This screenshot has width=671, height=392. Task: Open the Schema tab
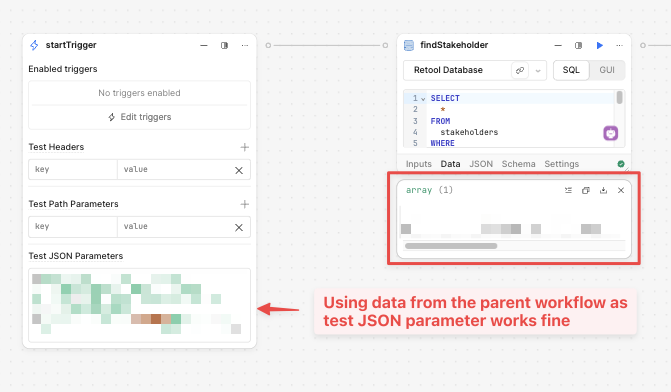tap(518, 164)
